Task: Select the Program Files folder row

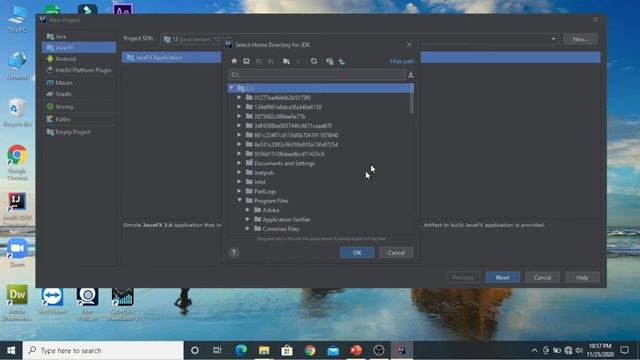Action: pyautogui.click(x=320, y=201)
